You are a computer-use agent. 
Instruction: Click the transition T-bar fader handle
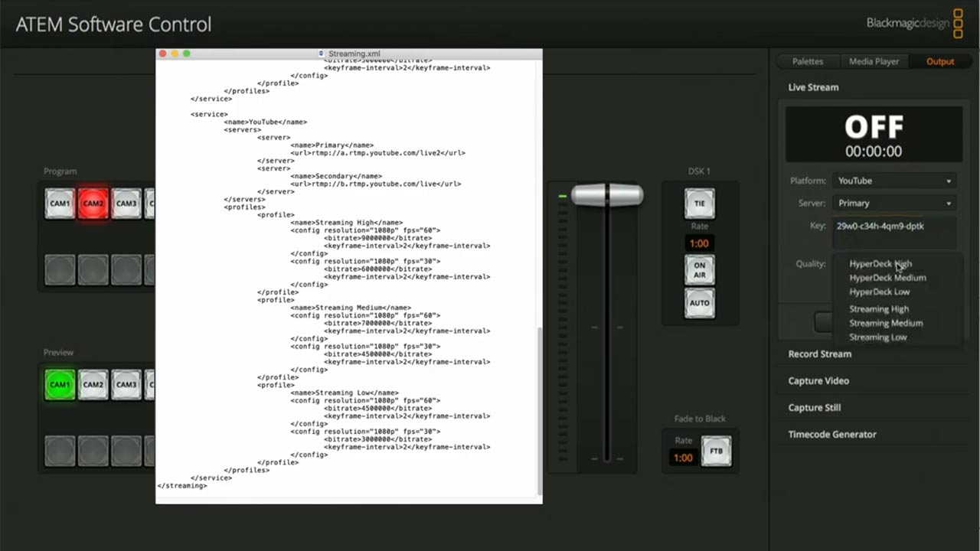click(x=607, y=195)
